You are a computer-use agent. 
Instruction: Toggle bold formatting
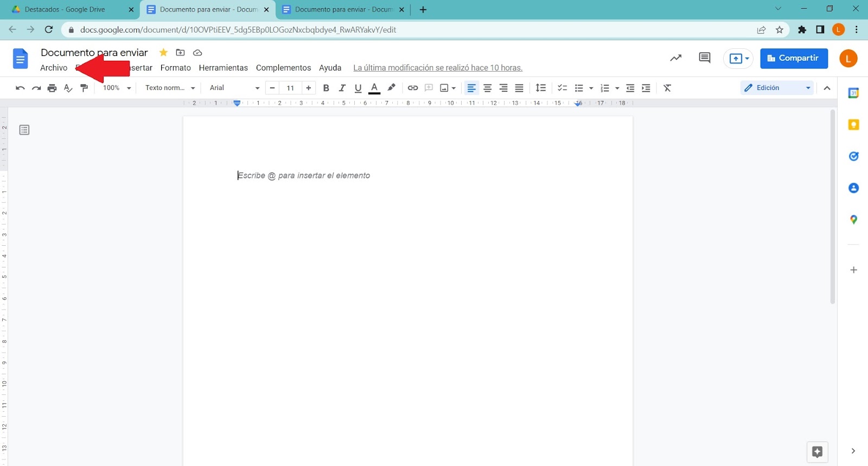(326, 88)
